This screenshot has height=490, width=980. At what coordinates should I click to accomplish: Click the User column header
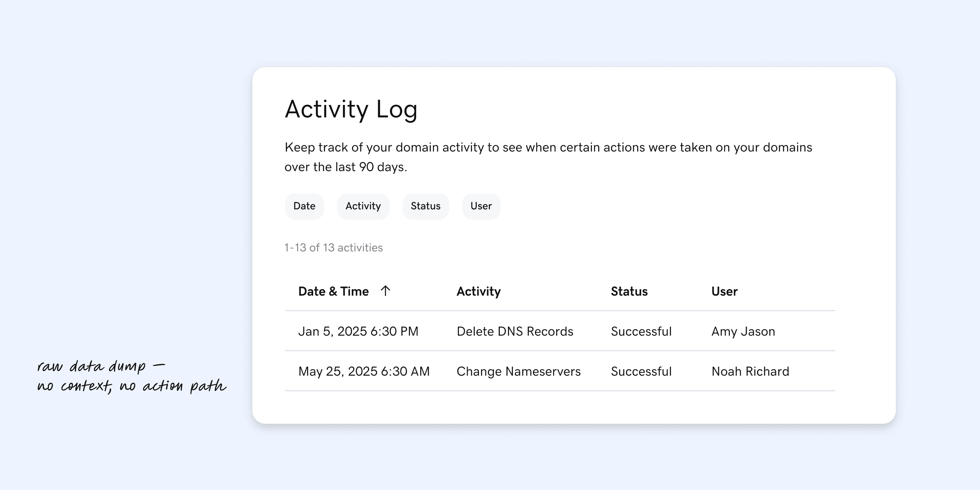[x=724, y=292]
